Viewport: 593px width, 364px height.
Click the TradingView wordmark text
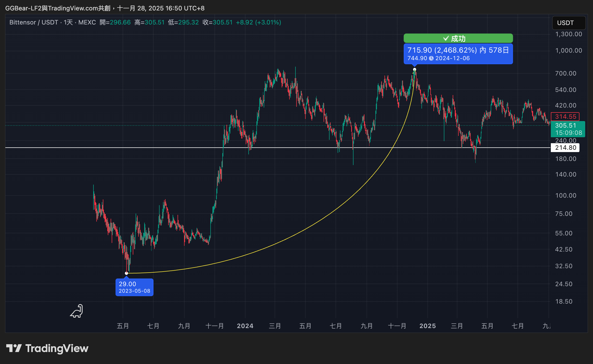(x=57, y=348)
